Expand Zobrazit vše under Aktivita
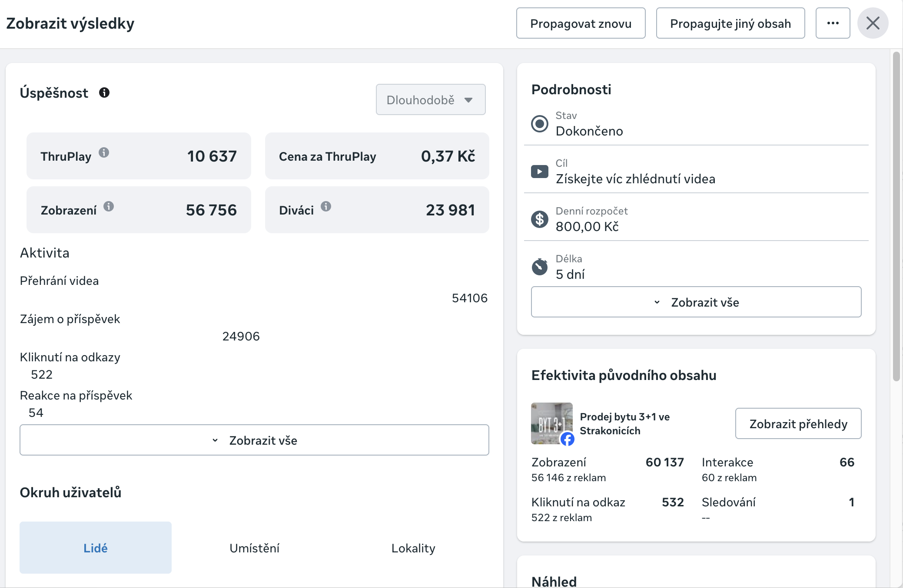 coord(254,440)
